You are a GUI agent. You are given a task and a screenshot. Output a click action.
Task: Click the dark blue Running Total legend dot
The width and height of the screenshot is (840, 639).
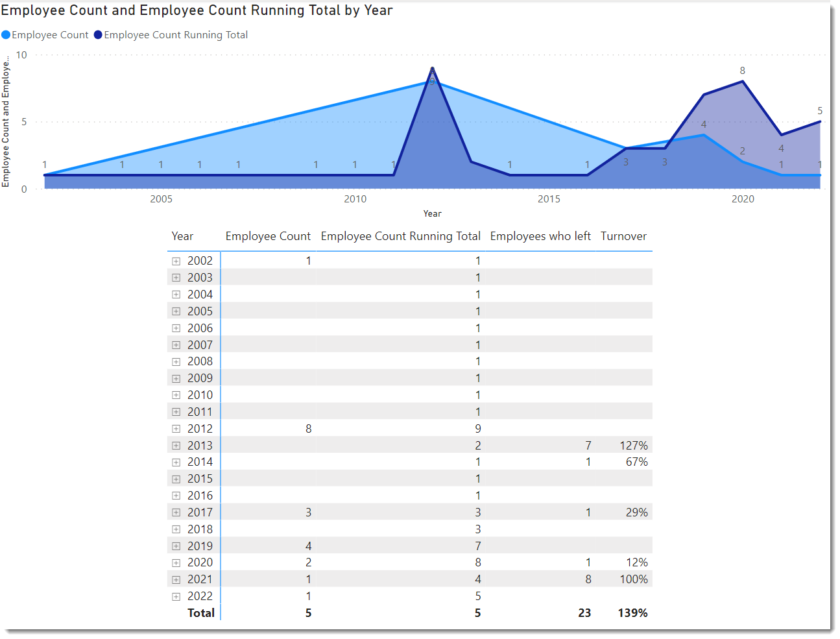point(98,35)
